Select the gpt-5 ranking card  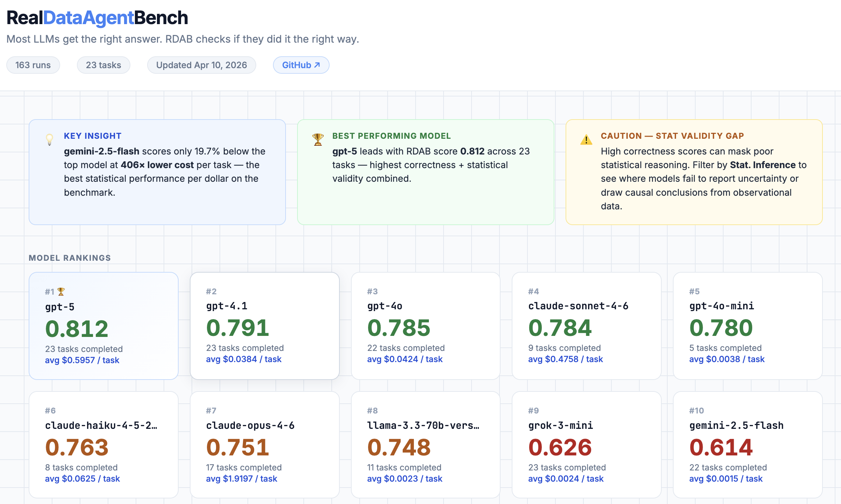103,326
